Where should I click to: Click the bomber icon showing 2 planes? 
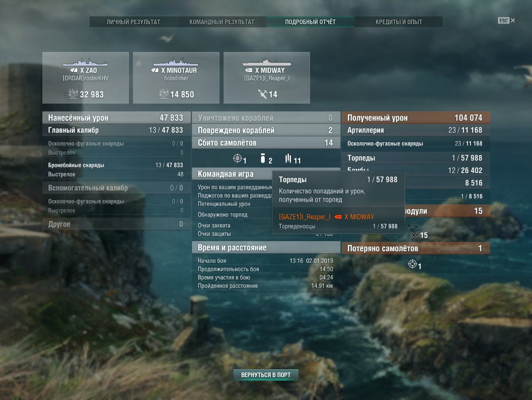263,158
